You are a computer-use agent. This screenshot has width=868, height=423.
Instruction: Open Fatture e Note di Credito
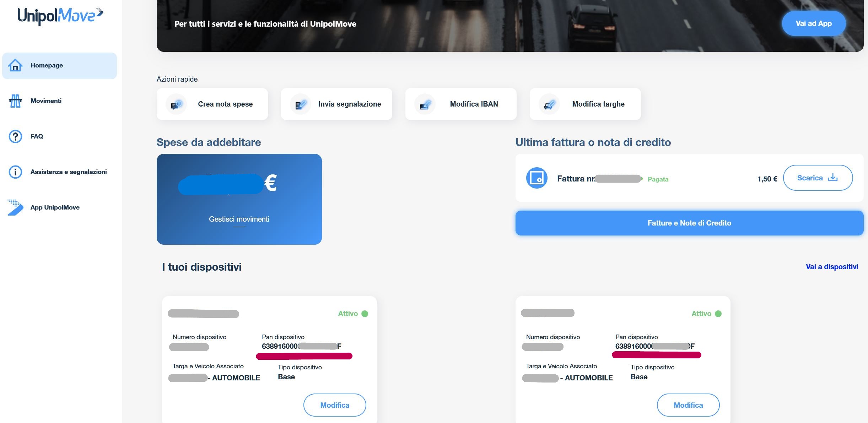689,223
